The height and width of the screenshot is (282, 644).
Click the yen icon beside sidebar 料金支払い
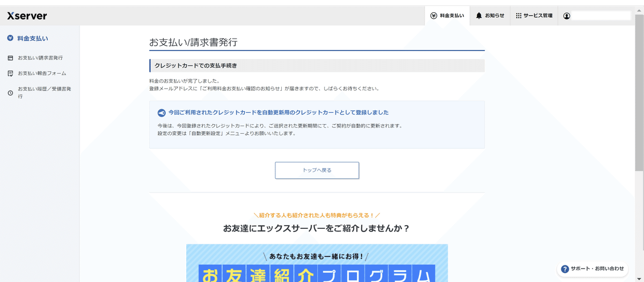point(10,38)
